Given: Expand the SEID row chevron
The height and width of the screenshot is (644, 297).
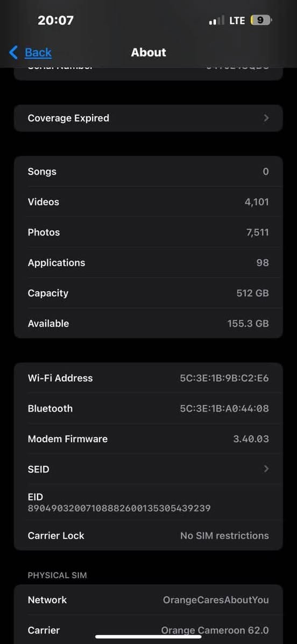Looking at the screenshot, I should [x=266, y=468].
